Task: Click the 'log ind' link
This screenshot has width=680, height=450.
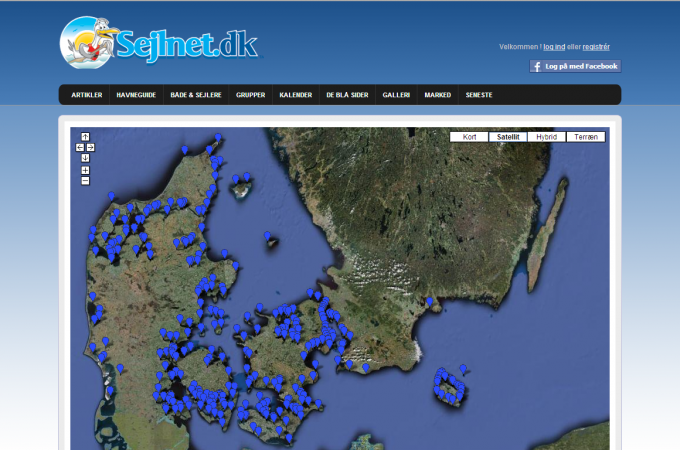Action: (x=554, y=47)
